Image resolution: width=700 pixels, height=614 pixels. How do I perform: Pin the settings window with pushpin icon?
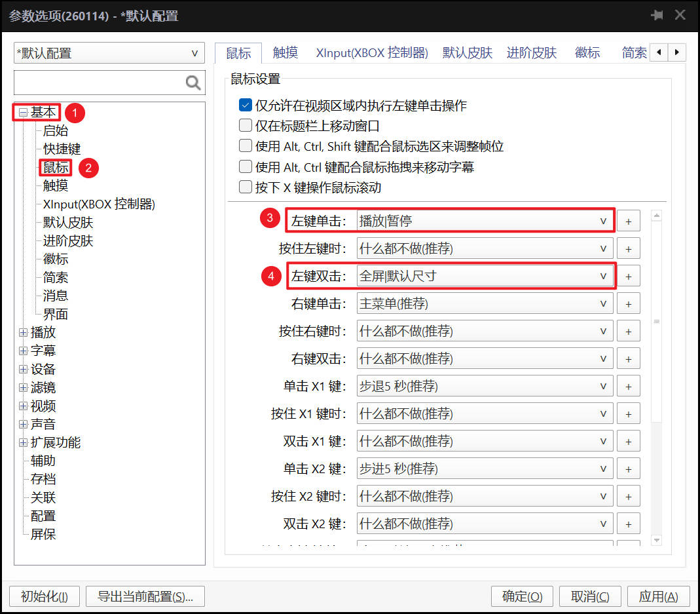point(657,15)
